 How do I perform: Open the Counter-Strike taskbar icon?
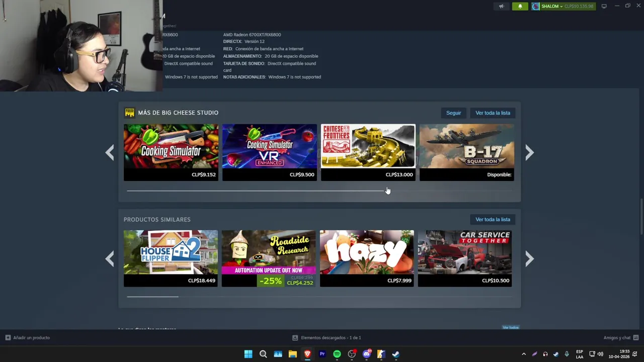pyautogui.click(x=381, y=354)
